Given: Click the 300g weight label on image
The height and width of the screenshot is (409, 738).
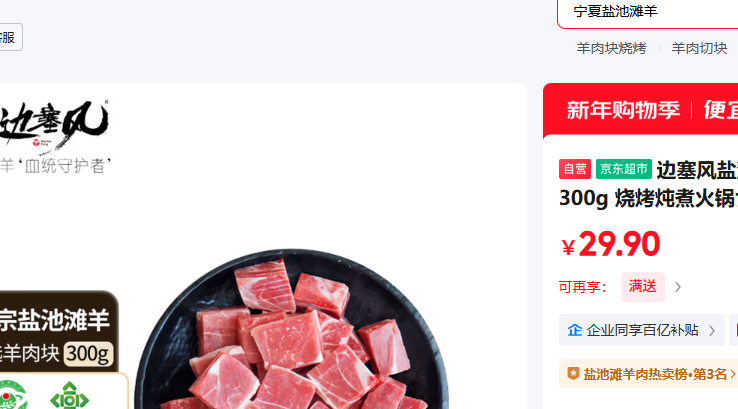Looking at the screenshot, I should (x=88, y=353).
